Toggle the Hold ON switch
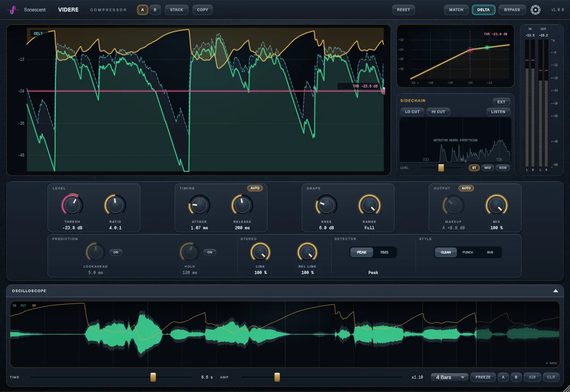The image size is (570, 392). pyautogui.click(x=210, y=252)
